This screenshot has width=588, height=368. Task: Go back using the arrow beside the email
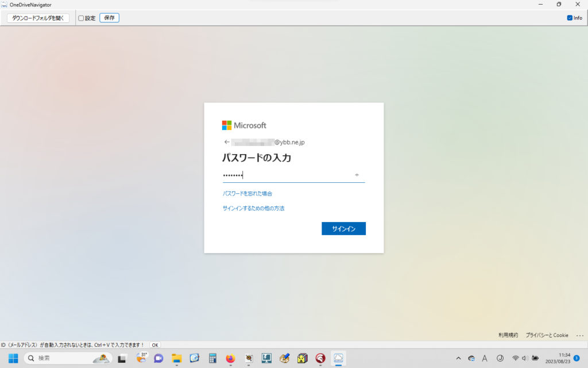227,142
